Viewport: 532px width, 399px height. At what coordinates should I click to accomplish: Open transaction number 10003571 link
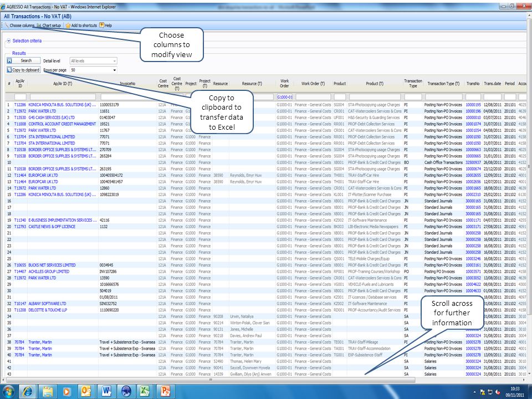coord(473,272)
